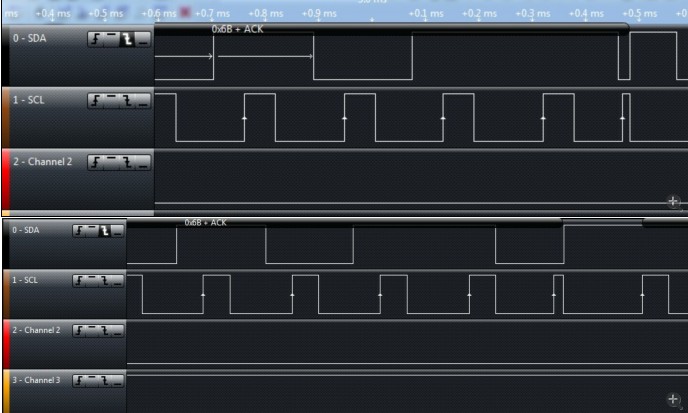Set falling edge trigger on lower SCL channel

pos(104,281)
